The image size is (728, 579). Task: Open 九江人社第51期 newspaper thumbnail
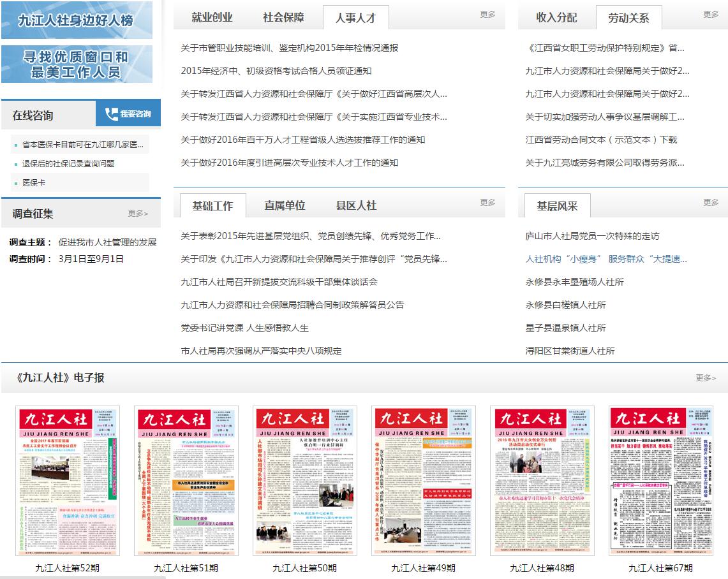tap(186, 481)
